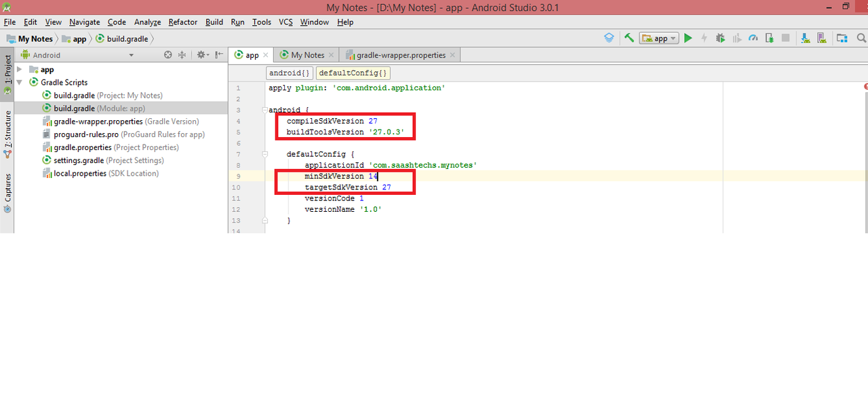
Task: Open the Code menu
Action: 117,22
